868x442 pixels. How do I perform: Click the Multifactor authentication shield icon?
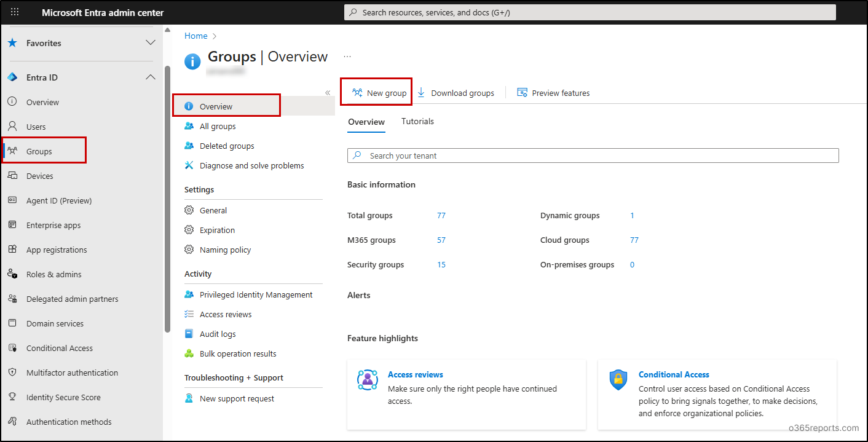point(12,373)
